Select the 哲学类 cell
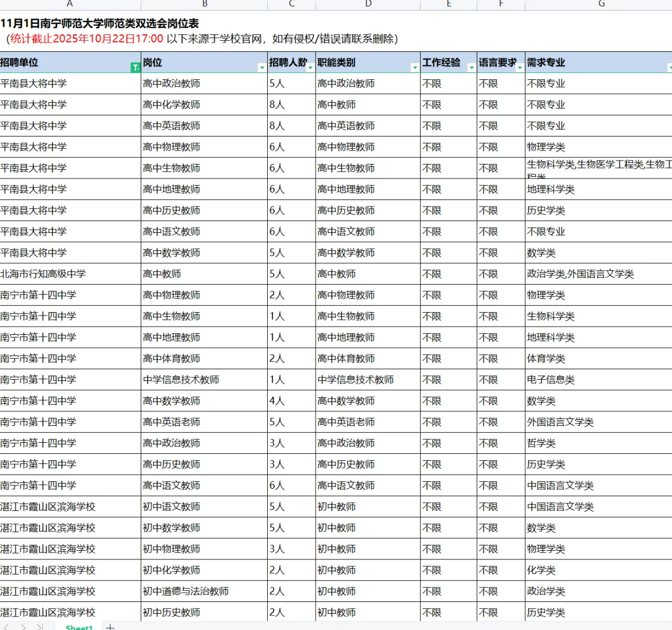 [x=598, y=443]
